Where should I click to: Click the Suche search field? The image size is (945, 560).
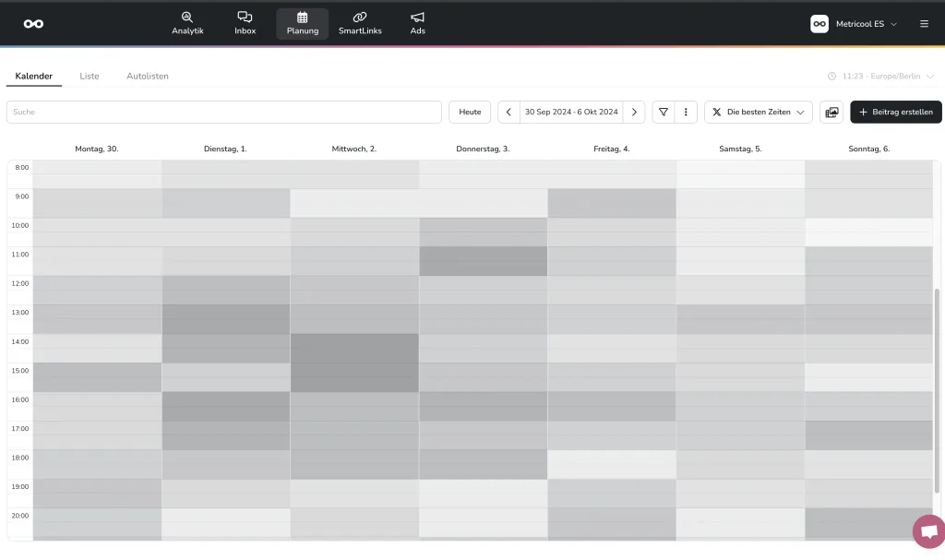[224, 113]
